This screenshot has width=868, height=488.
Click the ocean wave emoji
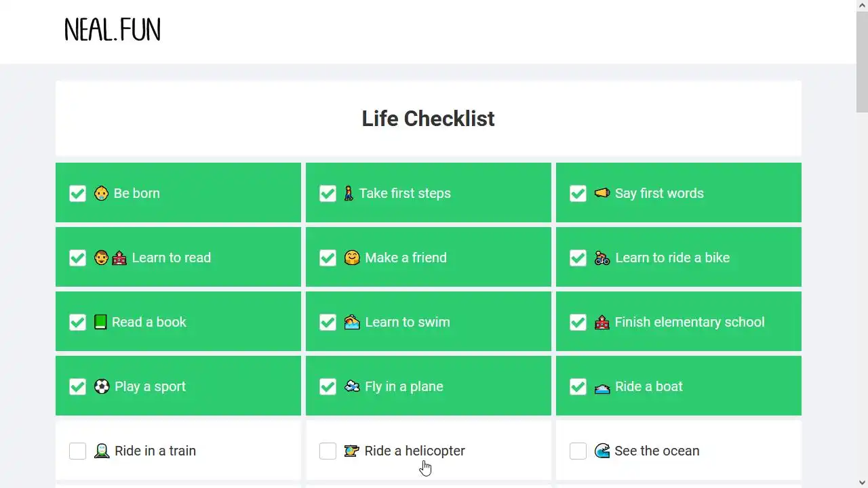(x=602, y=451)
